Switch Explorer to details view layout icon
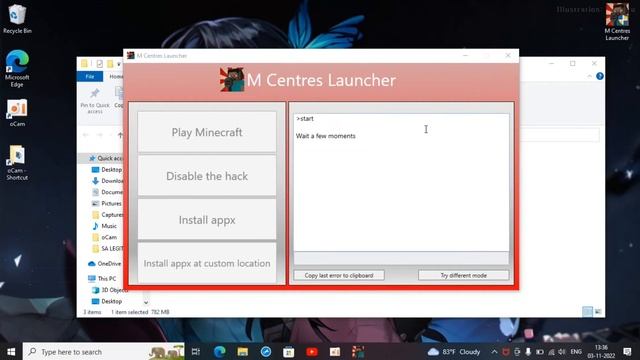Viewport: 640px width, 360px height. 587,312
